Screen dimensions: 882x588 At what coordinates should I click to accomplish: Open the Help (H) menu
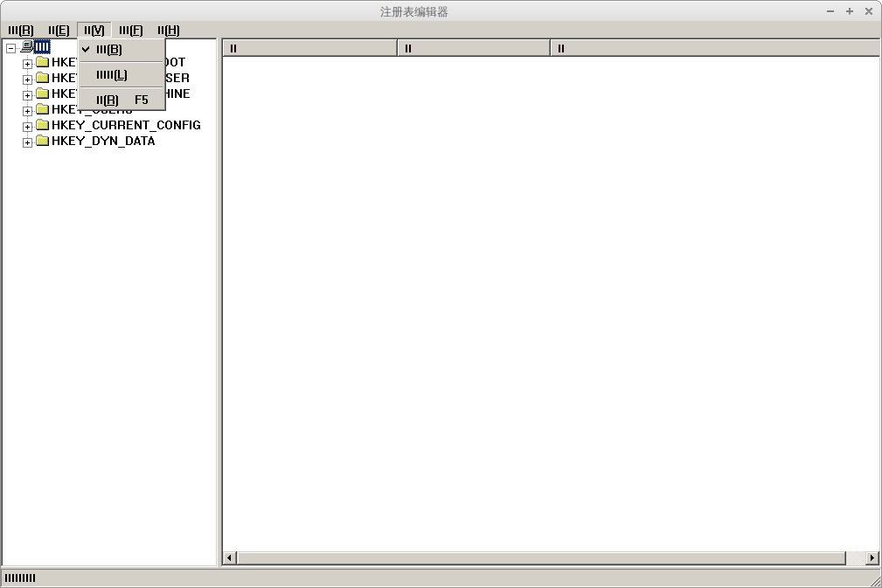[169, 31]
